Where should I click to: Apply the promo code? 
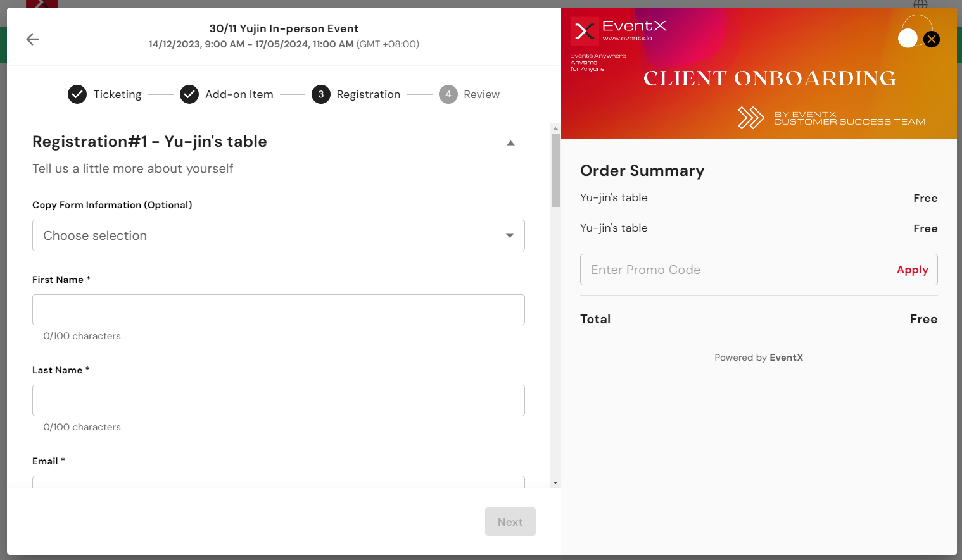[912, 270]
